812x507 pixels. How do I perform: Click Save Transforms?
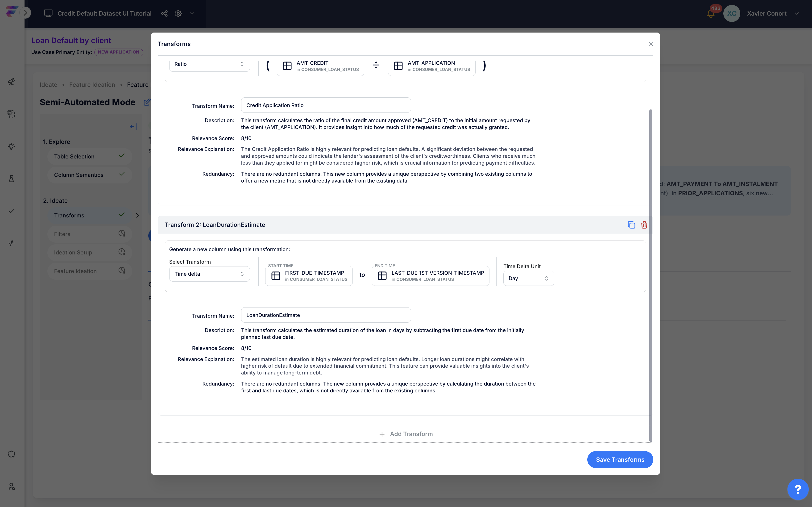click(620, 459)
